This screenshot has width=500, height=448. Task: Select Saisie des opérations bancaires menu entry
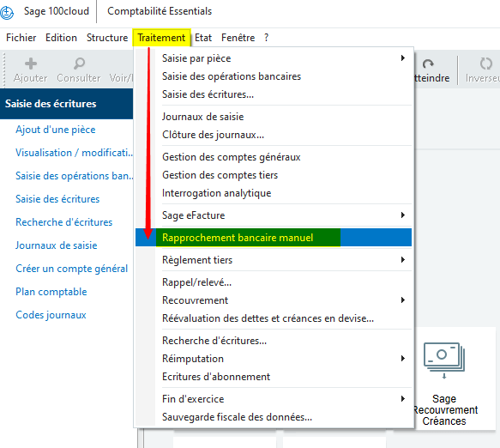click(x=274, y=76)
